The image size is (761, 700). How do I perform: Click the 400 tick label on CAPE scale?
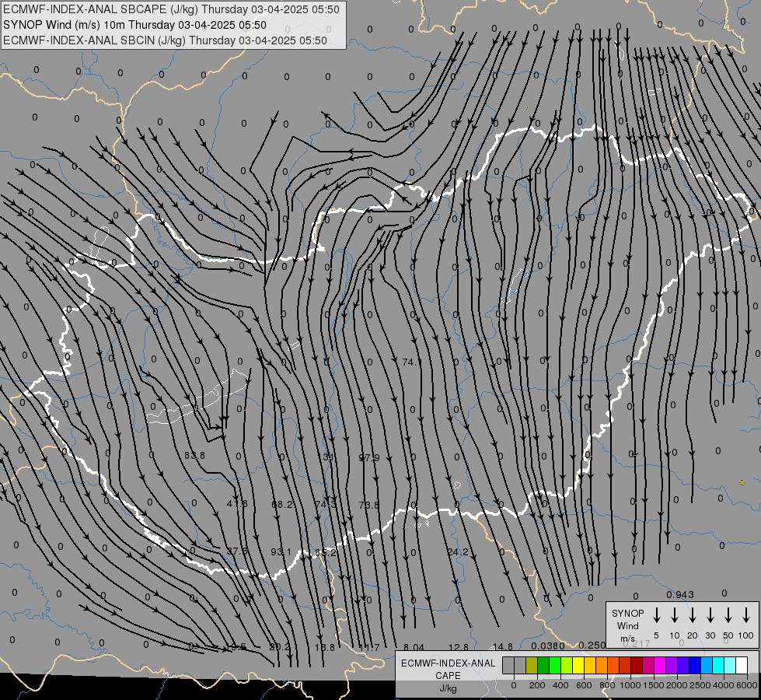tap(560, 685)
